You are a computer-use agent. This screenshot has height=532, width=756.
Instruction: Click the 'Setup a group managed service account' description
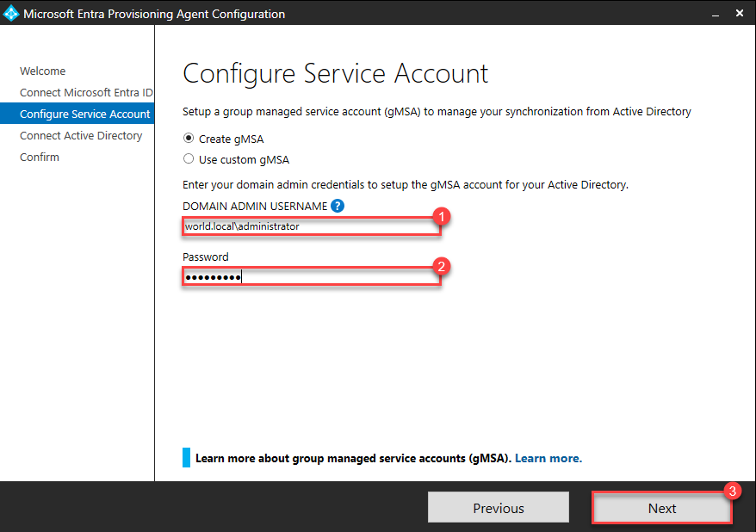[x=437, y=112]
